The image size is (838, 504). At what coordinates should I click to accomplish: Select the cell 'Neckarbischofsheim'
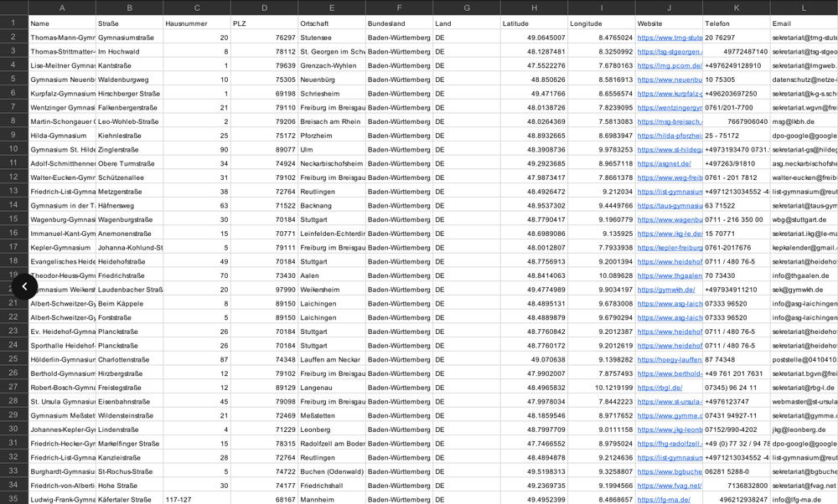pos(332,163)
